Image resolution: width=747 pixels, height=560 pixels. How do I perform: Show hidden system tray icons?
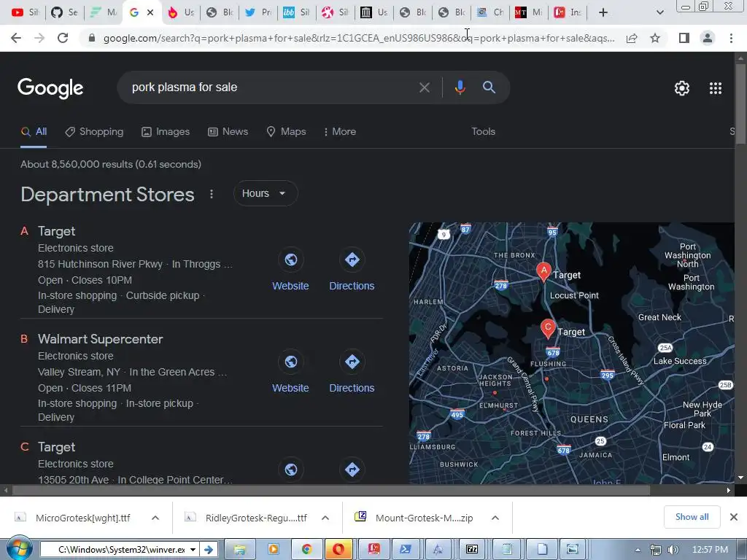pyautogui.click(x=638, y=550)
